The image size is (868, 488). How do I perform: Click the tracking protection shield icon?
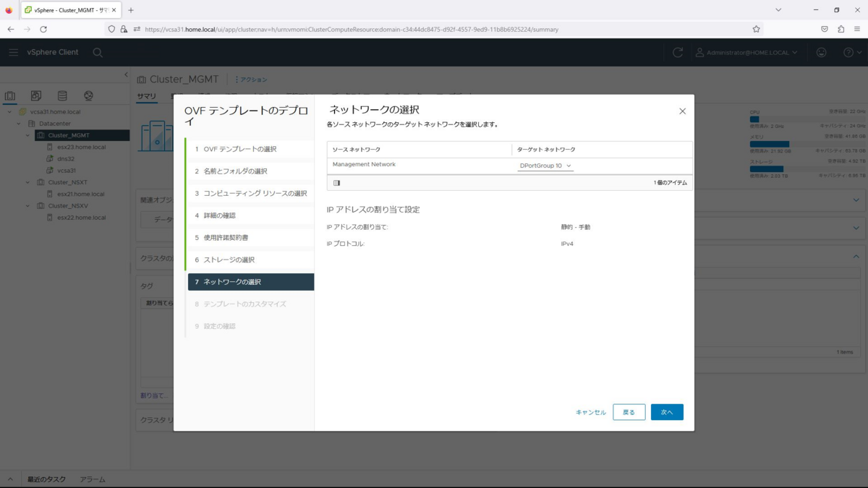point(111,29)
